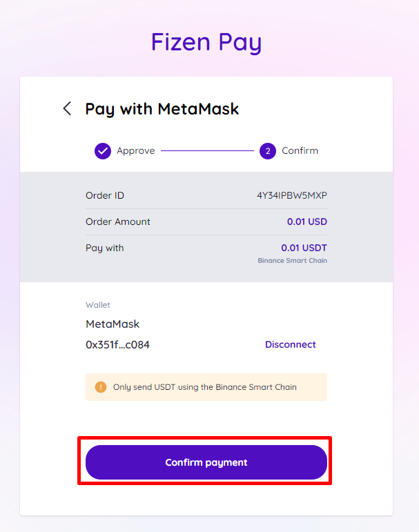This screenshot has width=419, height=532.
Task: Click the MetaMask wallet name
Action: pos(113,324)
